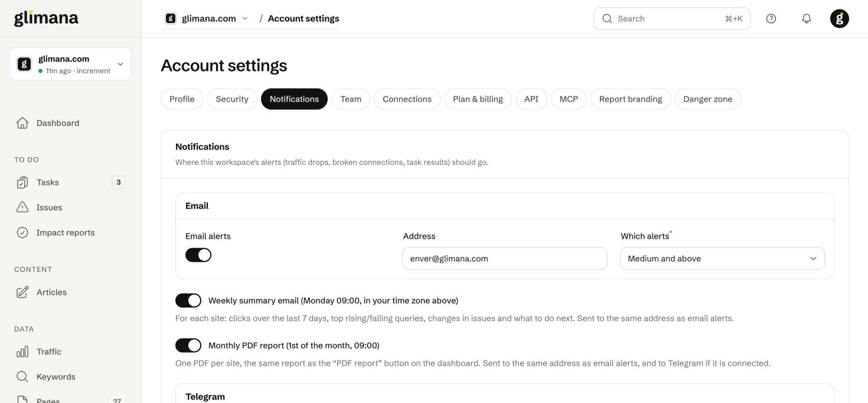Click the Dashboard home icon
The height and width of the screenshot is (403, 868).
(x=22, y=123)
